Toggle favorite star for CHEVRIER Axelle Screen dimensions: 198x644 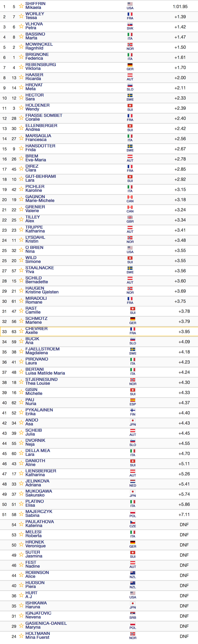pos(21,331)
